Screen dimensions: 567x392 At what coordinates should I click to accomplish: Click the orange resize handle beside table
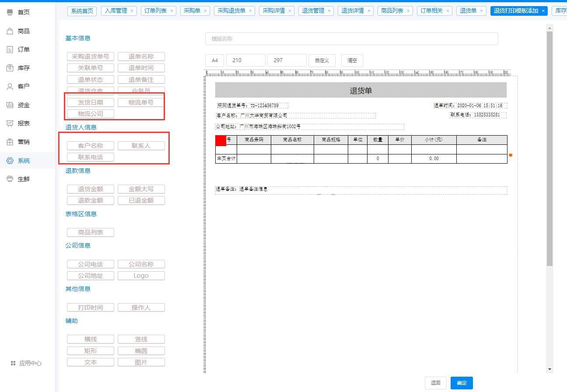click(x=511, y=155)
